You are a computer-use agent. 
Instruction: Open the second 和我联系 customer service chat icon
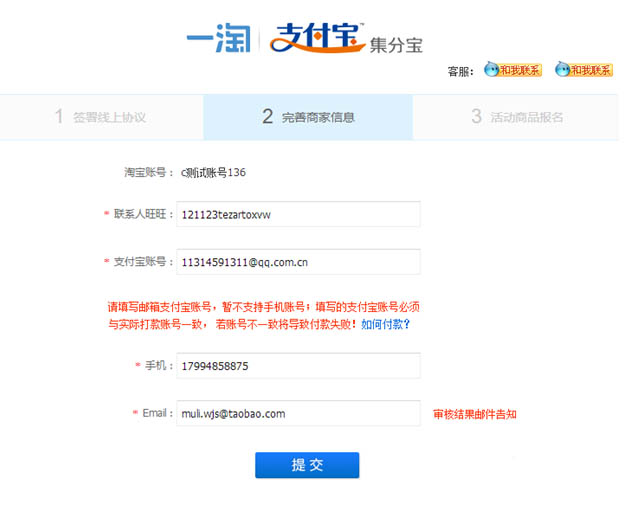(584, 70)
